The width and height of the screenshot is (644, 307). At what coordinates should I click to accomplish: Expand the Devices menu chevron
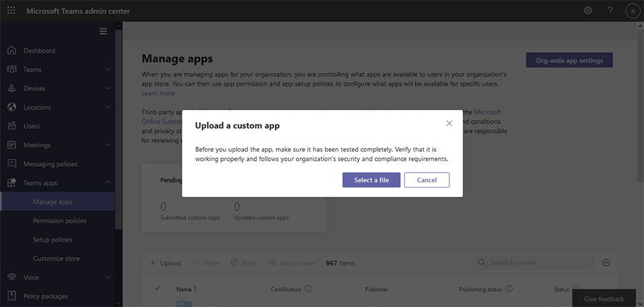point(107,88)
